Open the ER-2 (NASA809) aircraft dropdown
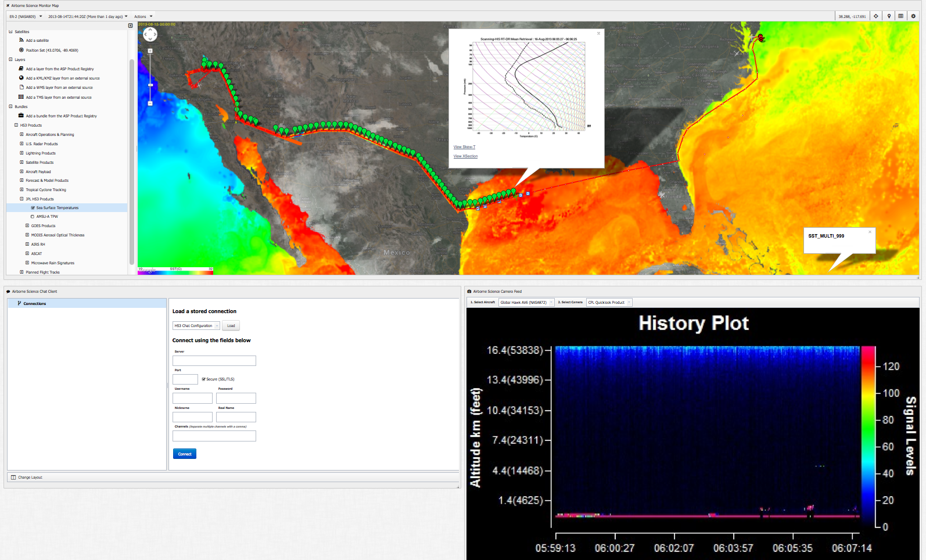 coord(26,16)
